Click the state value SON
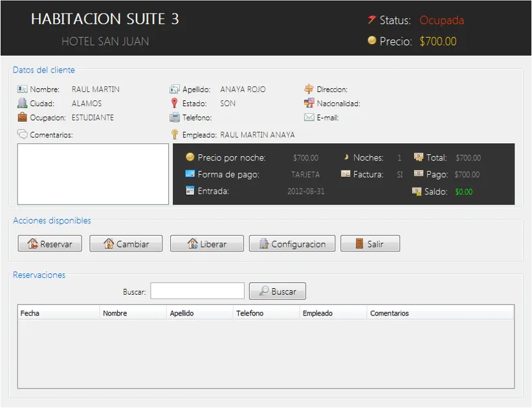The width and height of the screenshot is (532, 408). pyautogui.click(x=228, y=104)
